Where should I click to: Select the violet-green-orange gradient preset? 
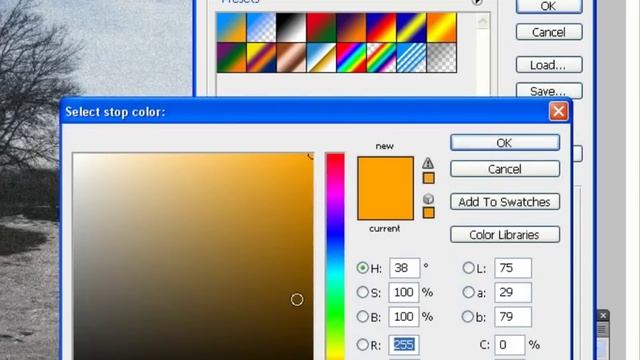click(x=231, y=58)
